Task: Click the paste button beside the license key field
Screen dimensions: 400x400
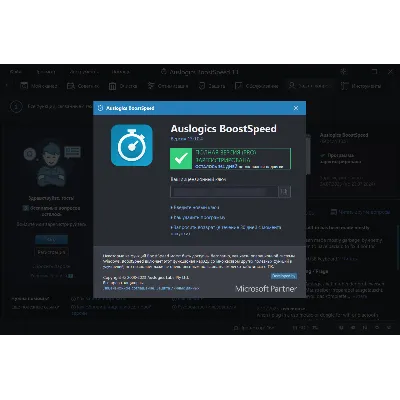Action: pyautogui.click(x=284, y=192)
